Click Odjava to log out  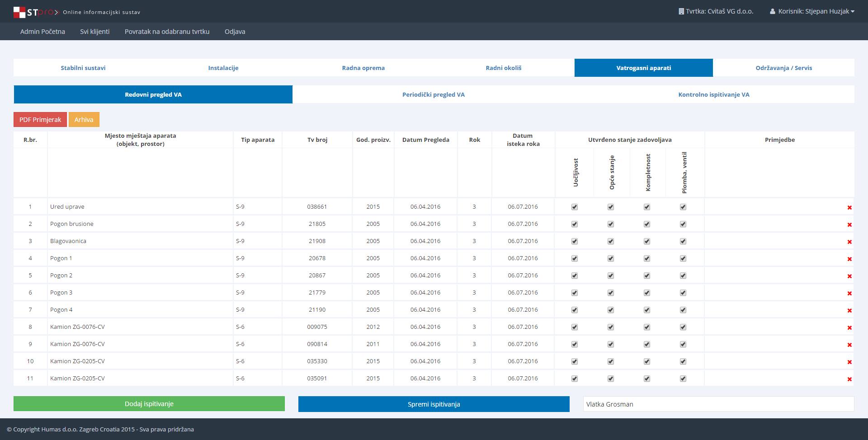tap(235, 32)
